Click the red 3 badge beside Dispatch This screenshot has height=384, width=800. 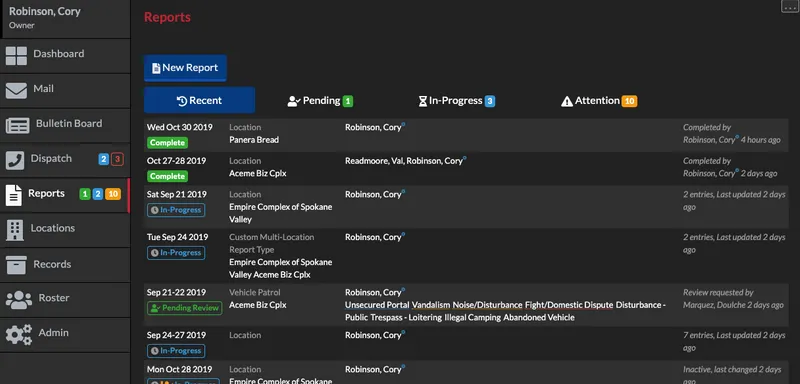(117, 159)
